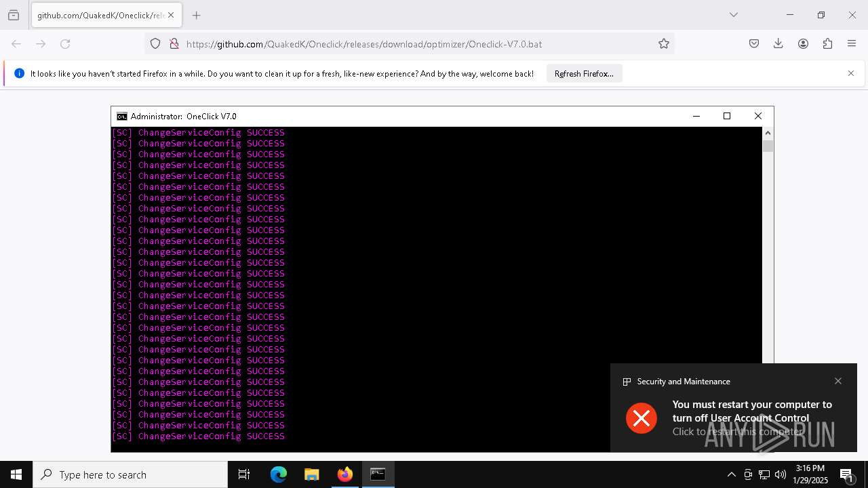868x488 pixels.
Task: Open Firefox recent browsing view button
Action: [x=14, y=15]
